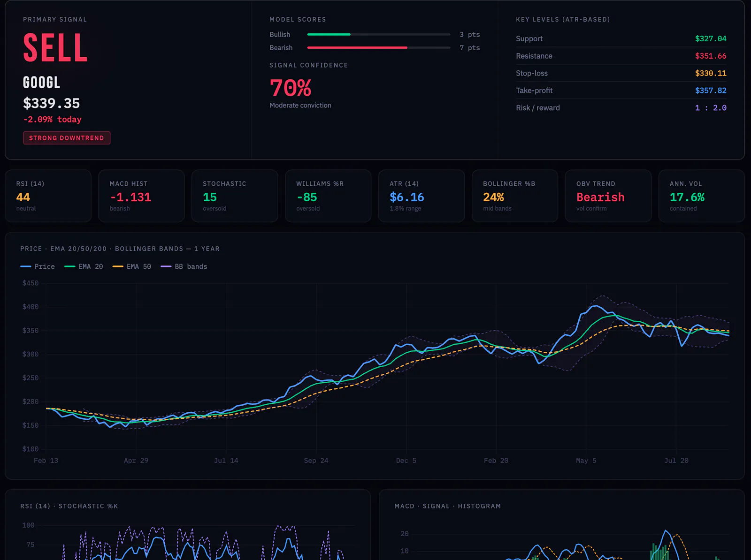
Task: Click the Risk / reward 1 : 2.0 value
Action: pos(711,108)
